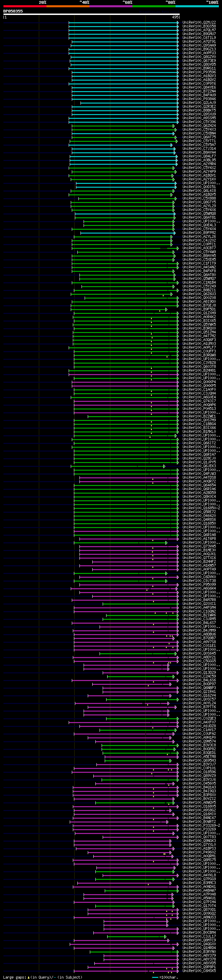Open the UniRef100_A6G6K4 hit label
Viewport: 222px width, 980px height.
pos(199,588)
